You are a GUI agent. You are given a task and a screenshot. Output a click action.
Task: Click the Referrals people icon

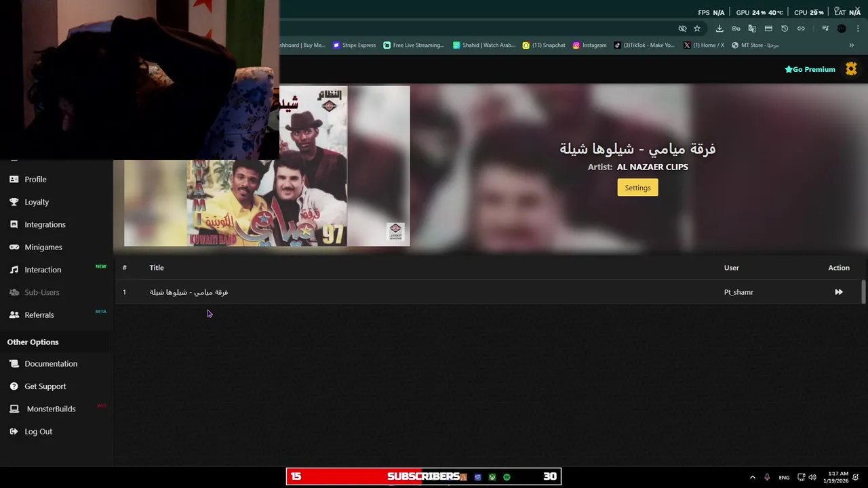pos(14,315)
